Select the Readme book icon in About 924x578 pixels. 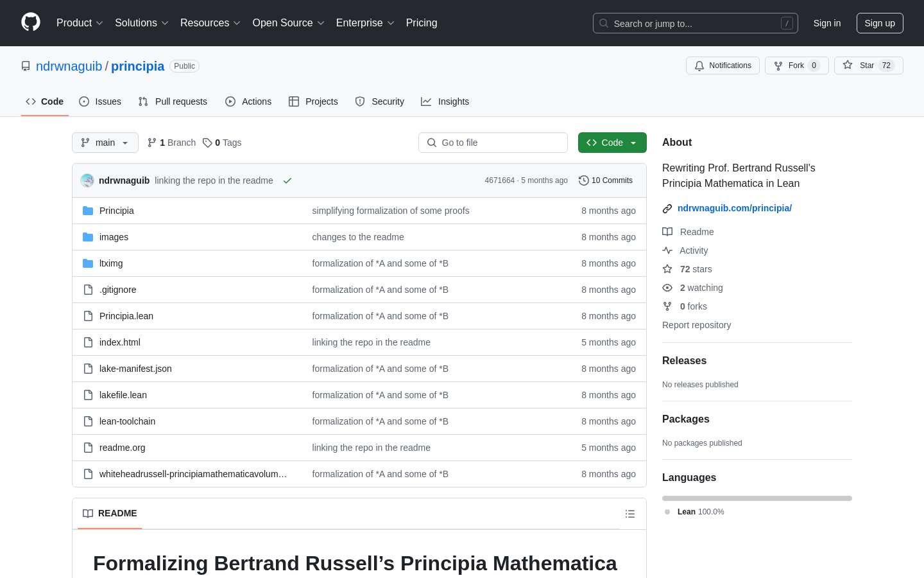(667, 232)
